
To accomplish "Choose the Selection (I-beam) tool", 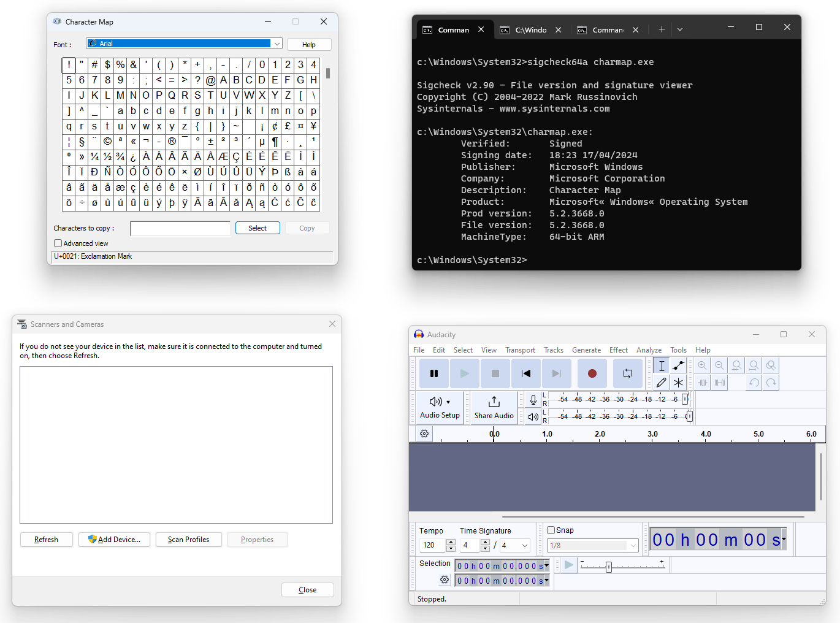I will pos(662,365).
